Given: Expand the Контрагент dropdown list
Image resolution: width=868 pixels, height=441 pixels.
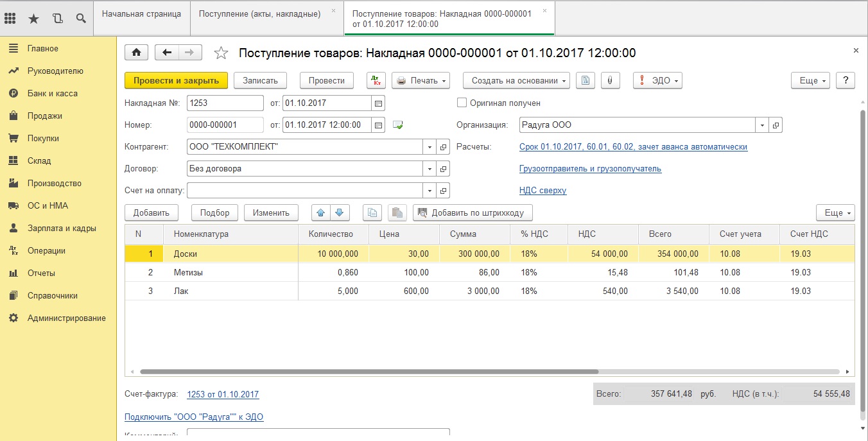Looking at the screenshot, I should pyautogui.click(x=430, y=147).
